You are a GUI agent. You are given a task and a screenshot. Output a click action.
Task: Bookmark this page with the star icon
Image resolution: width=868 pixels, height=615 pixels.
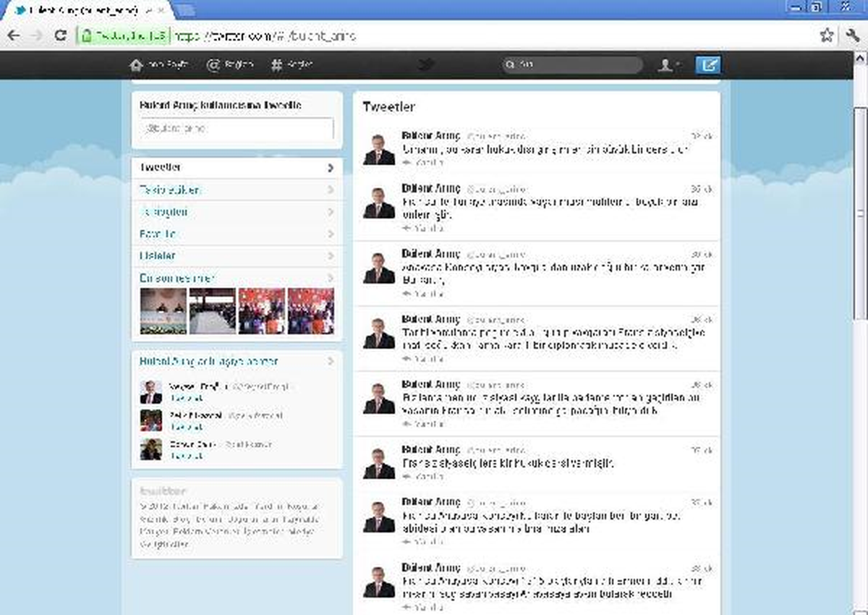(x=827, y=35)
